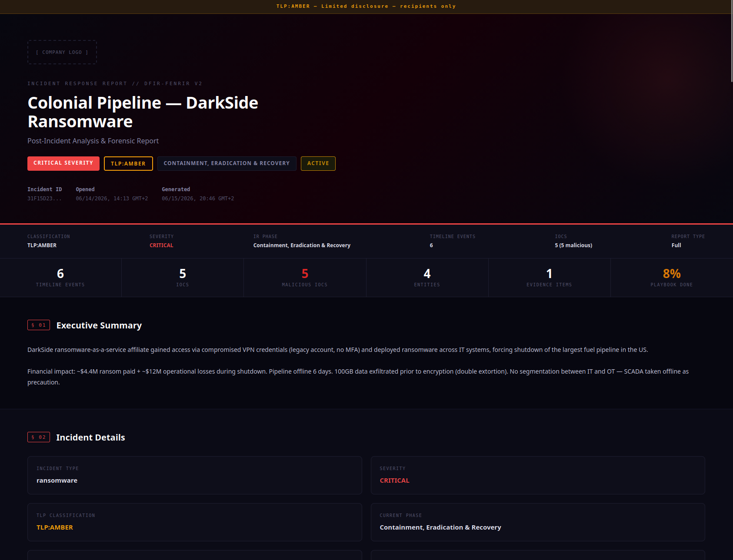Click the 5 IOCs stat tile
This screenshot has width=733, height=560.
point(183,278)
